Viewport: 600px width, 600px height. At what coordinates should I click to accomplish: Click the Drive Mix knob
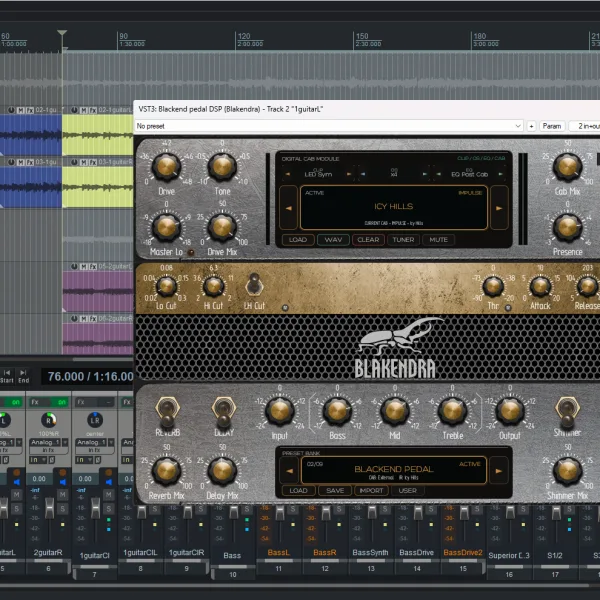[222, 227]
